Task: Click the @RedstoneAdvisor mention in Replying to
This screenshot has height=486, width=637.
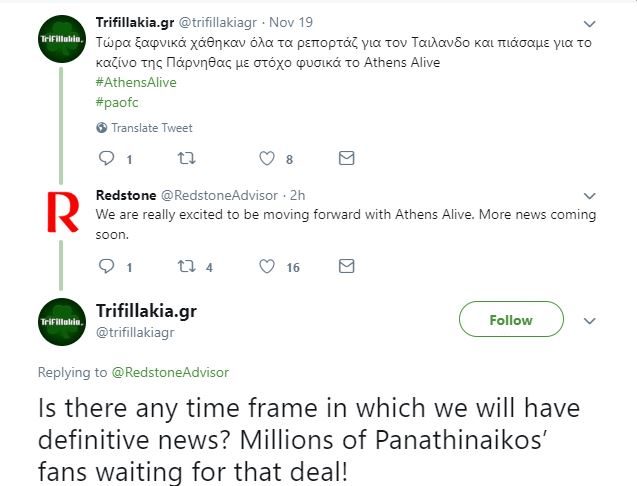Action: [x=170, y=372]
